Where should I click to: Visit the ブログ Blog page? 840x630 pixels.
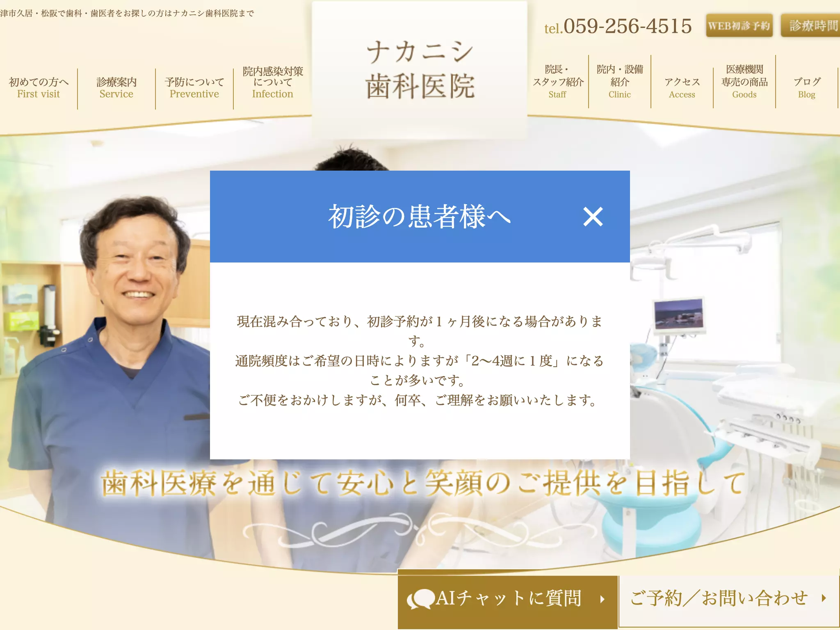pyautogui.click(x=807, y=88)
